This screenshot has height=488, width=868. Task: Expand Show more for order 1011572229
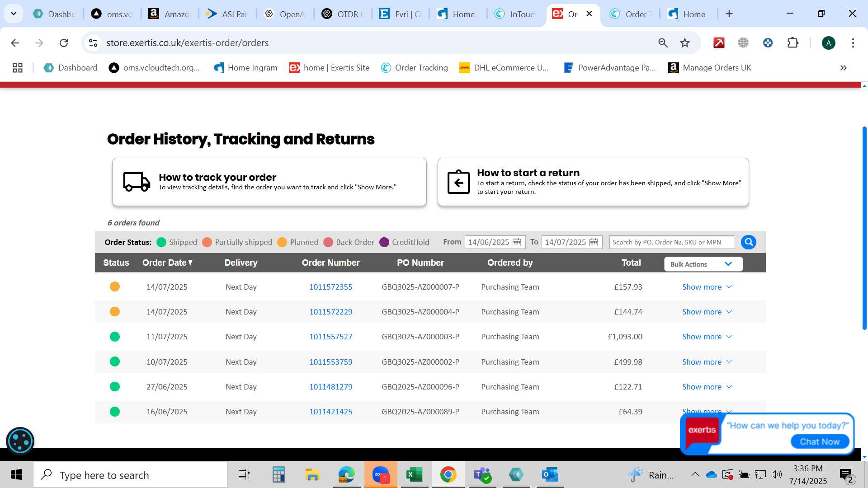tap(707, 312)
